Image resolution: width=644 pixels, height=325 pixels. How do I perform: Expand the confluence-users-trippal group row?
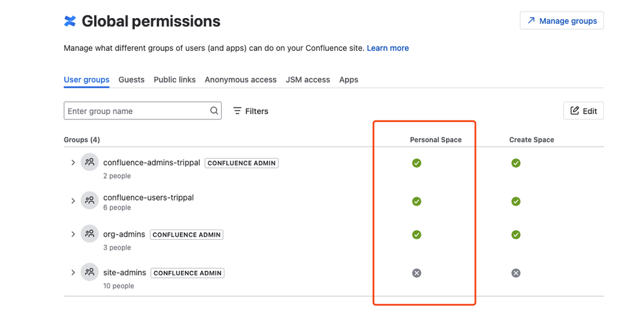pos(73,201)
